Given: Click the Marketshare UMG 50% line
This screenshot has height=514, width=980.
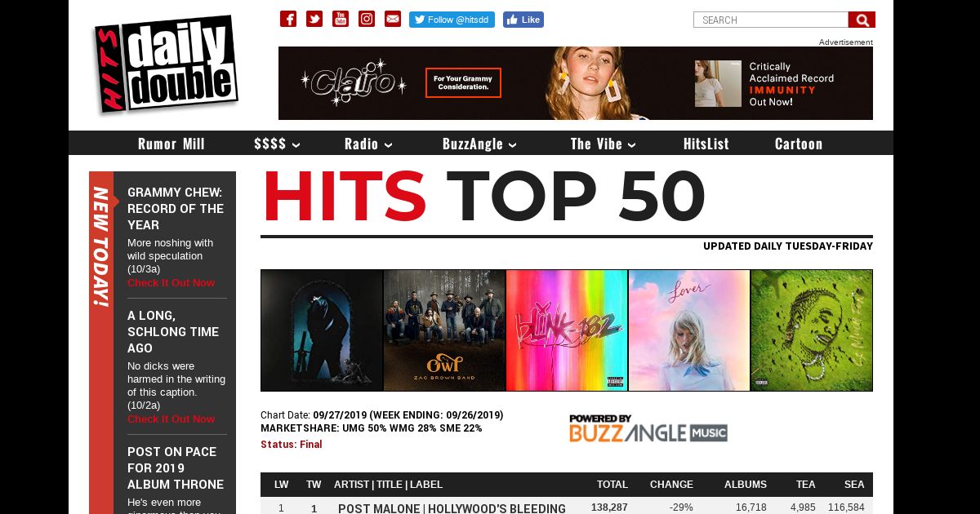Looking at the screenshot, I should click(372, 428).
